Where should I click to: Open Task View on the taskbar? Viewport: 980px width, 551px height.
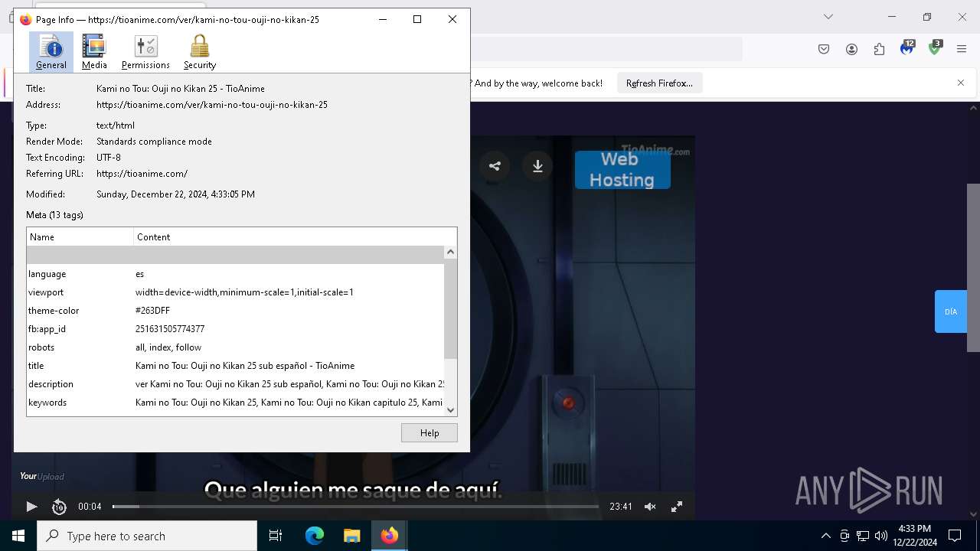[276, 536]
